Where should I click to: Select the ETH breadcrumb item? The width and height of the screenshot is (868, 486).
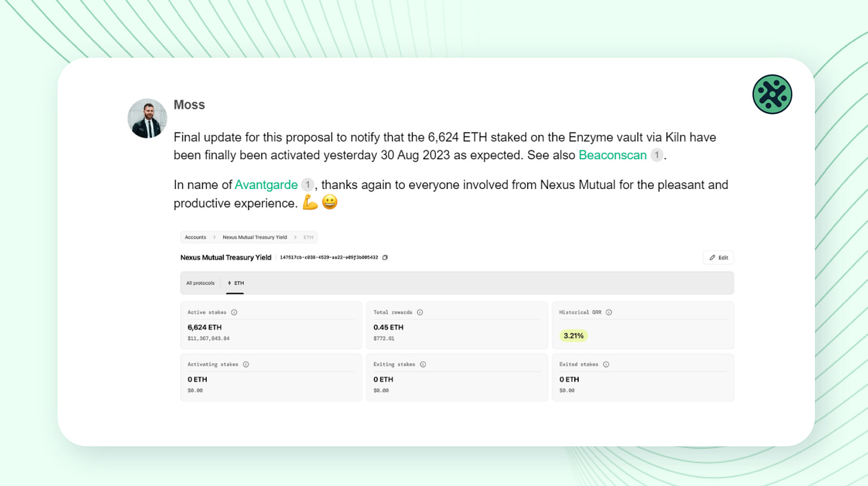pyautogui.click(x=308, y=237)
